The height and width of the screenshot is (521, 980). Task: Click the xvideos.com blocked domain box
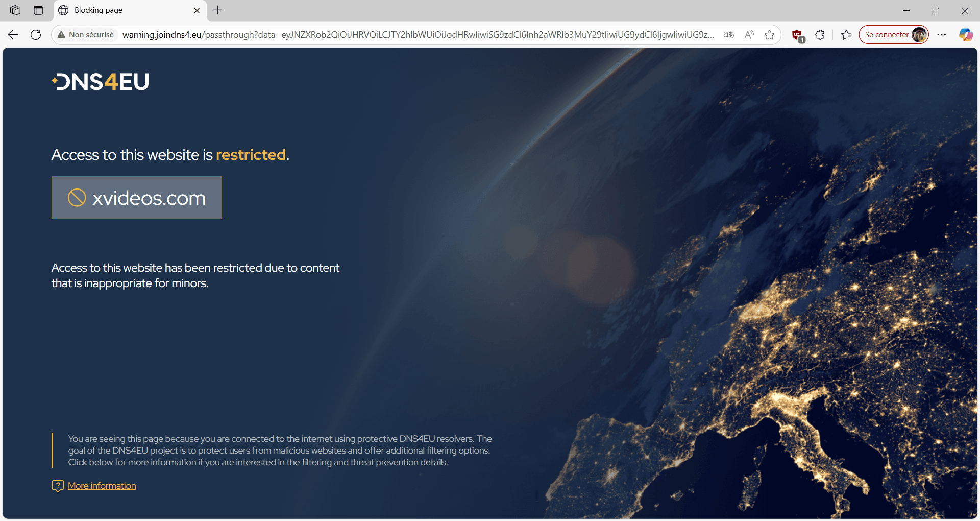point(137,198)
